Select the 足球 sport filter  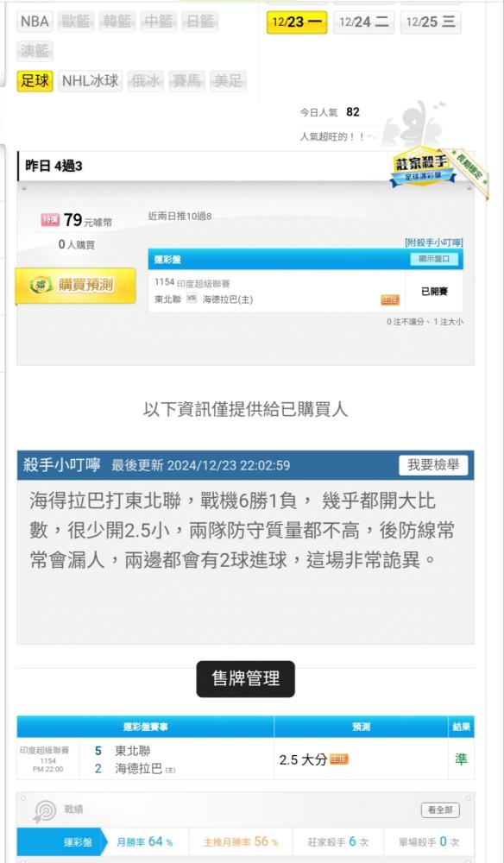pyautogui.click(x=35, y=81)
